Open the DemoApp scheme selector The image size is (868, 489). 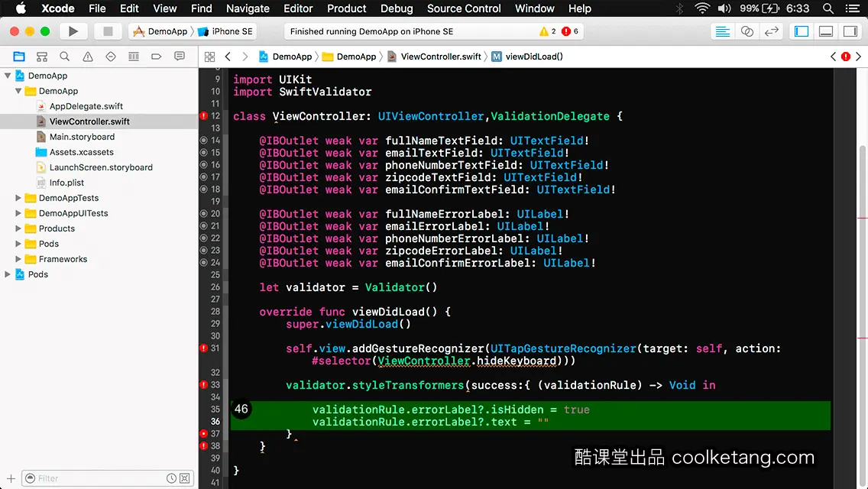coord(160,31)
